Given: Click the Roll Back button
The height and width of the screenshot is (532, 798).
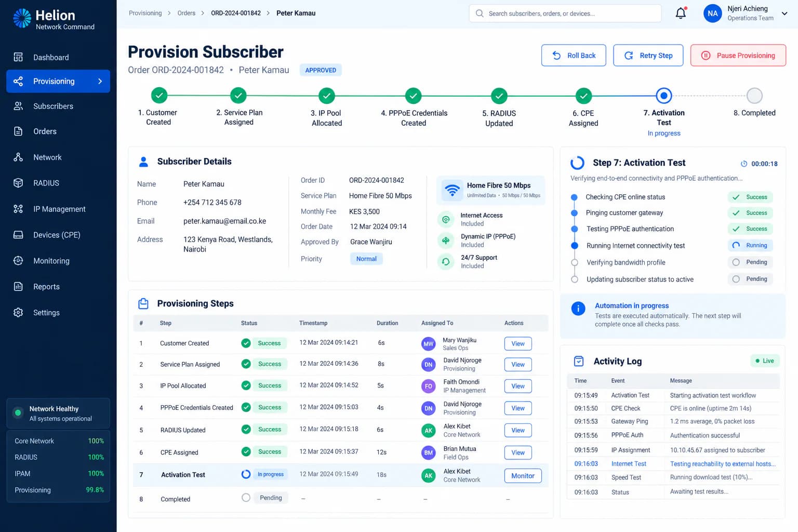Looking at the screenshot, I should pos(574,56).
